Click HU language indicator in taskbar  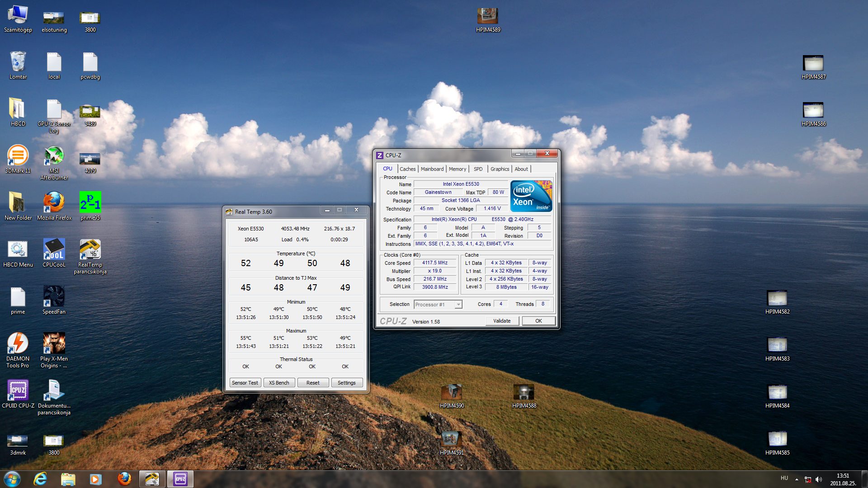pos(784,478)
